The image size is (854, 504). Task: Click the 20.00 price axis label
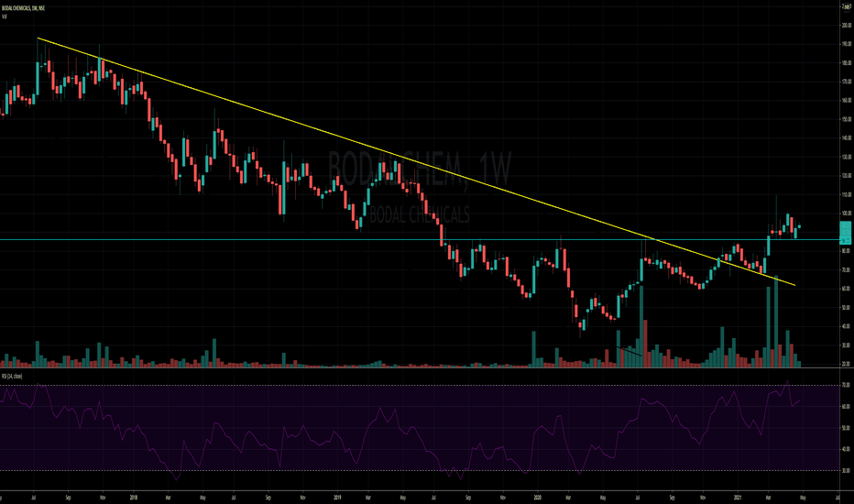pyautogui.click(x=847, y=364)
